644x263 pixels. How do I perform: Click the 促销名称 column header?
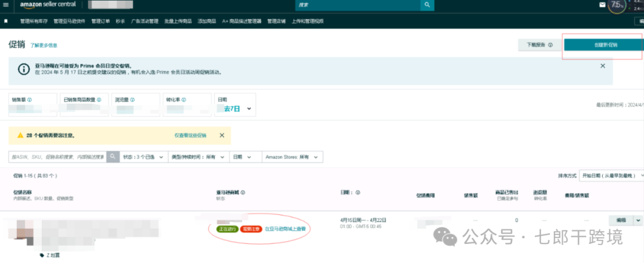coord(22,192)
